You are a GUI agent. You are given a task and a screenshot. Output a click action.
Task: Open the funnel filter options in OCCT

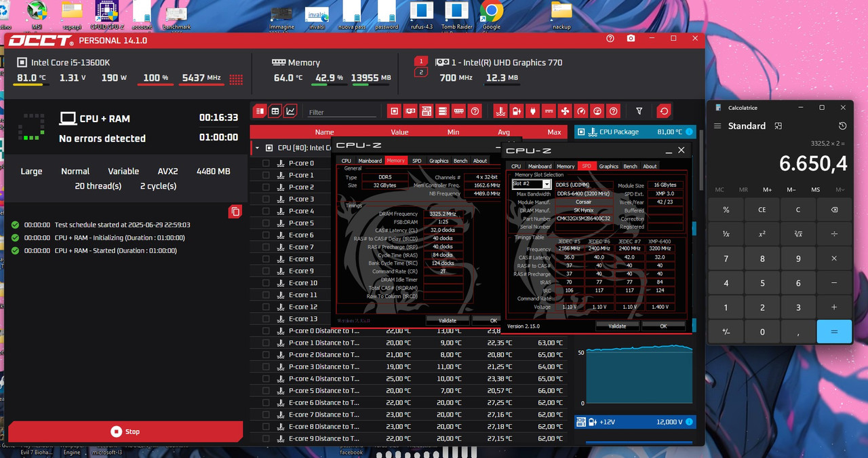[x=639, y=111]
